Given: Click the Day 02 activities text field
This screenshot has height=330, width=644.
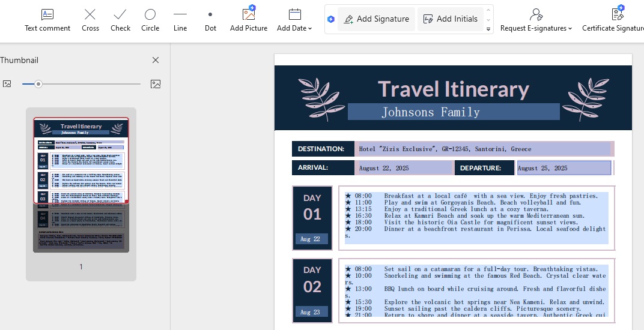Looking at the screenshot, I should pos(476,291).
